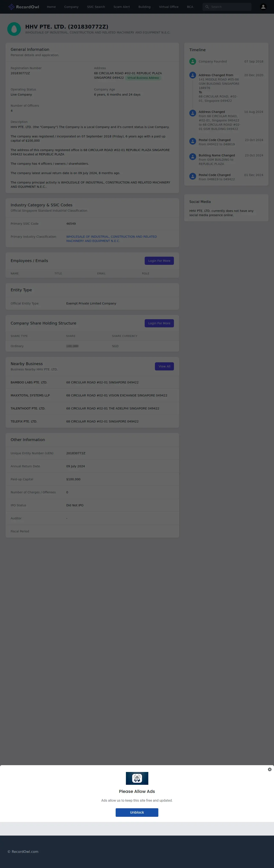Click the Company Founded timeline icon

point(192,61)
